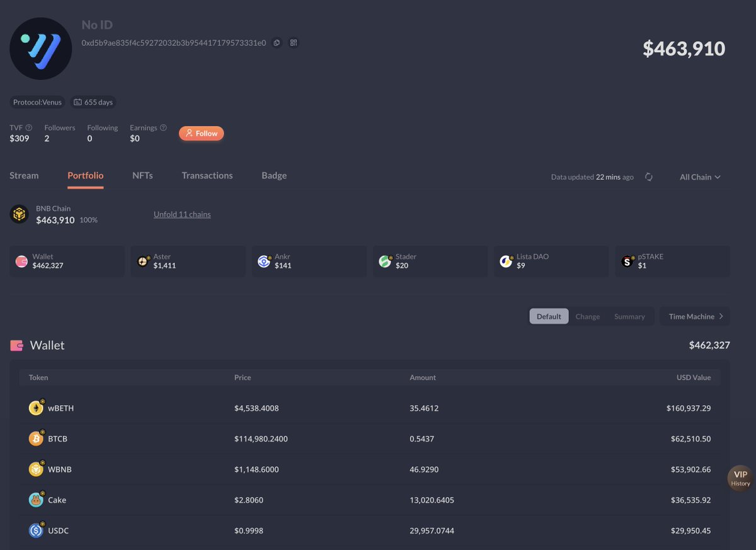Refresh portfolio data with the refresh icon
Screen dimensions: 756x550
point(648,177)
